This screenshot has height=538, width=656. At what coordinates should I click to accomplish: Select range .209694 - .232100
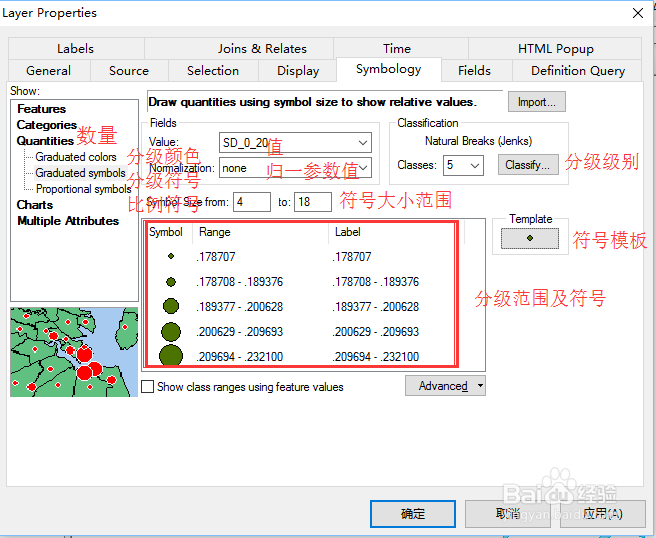[240, 357]
